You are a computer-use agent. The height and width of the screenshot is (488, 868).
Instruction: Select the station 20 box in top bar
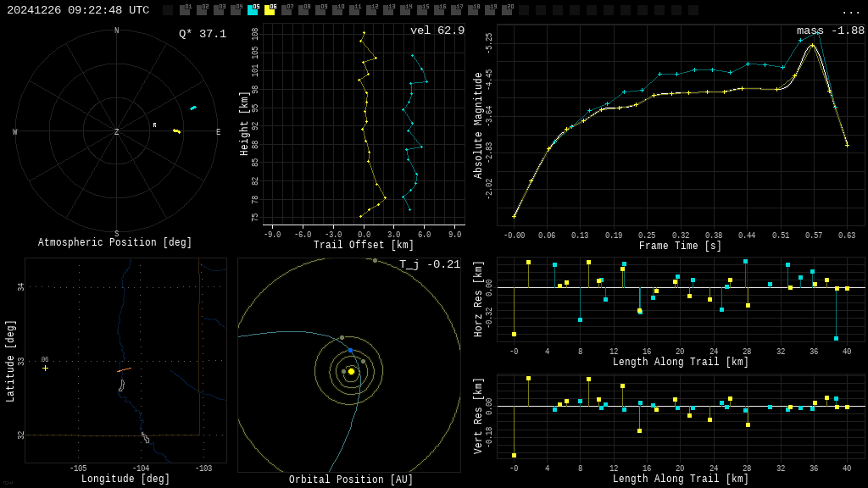507,10
